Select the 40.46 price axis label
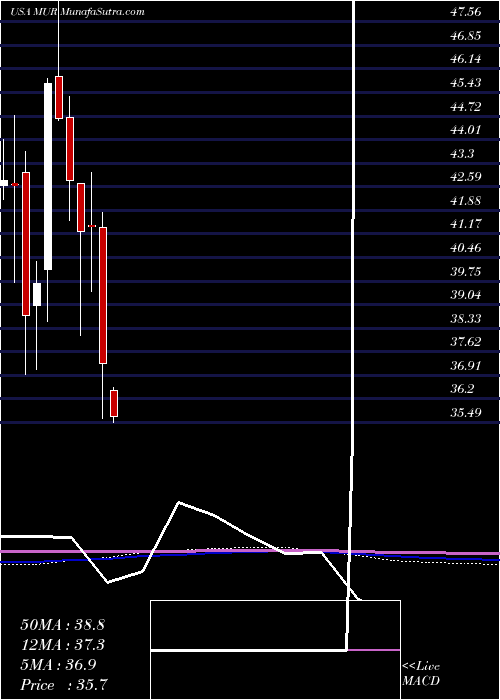Viewport: 500px width, 700px height. click(466, 248)
